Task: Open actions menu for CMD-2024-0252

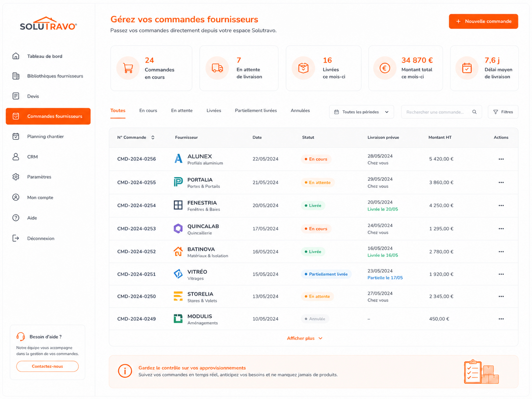Action: (501, 252)
